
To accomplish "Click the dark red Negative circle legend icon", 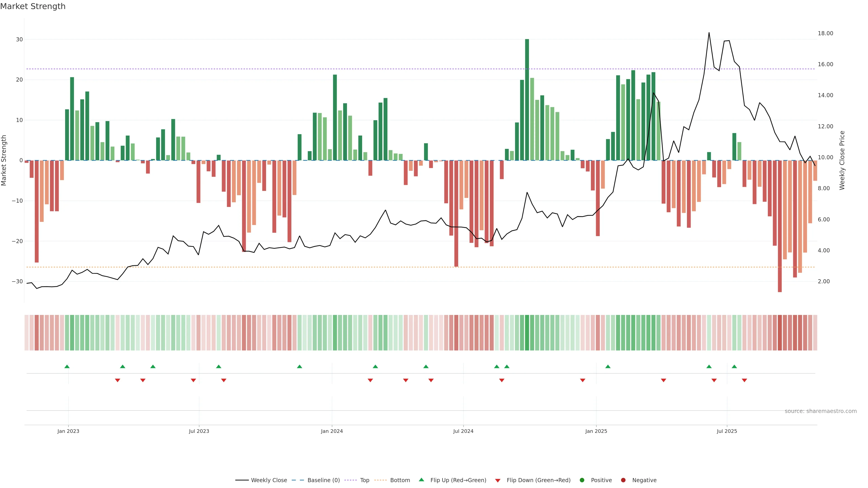I will (623, 480).
